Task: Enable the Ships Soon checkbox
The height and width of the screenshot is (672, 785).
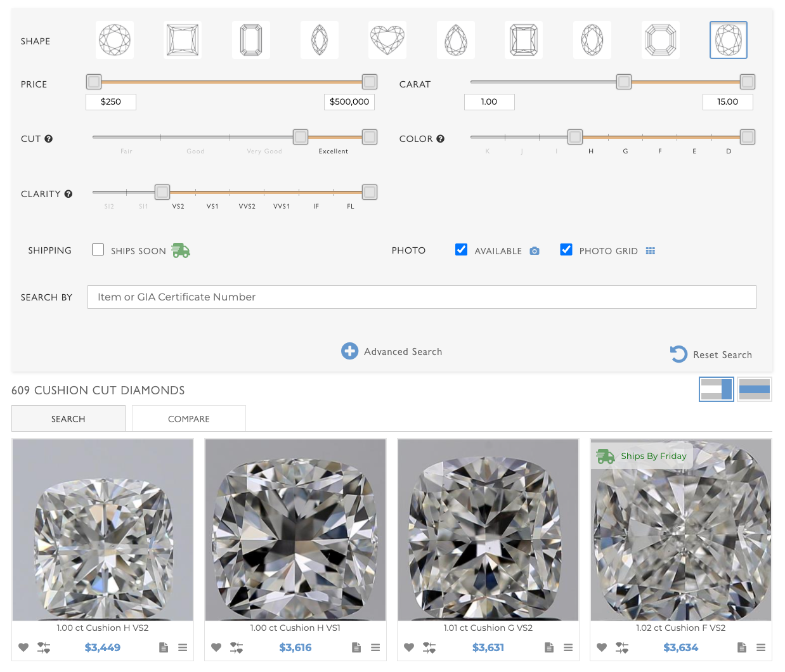Action: (x=98, y=250)
